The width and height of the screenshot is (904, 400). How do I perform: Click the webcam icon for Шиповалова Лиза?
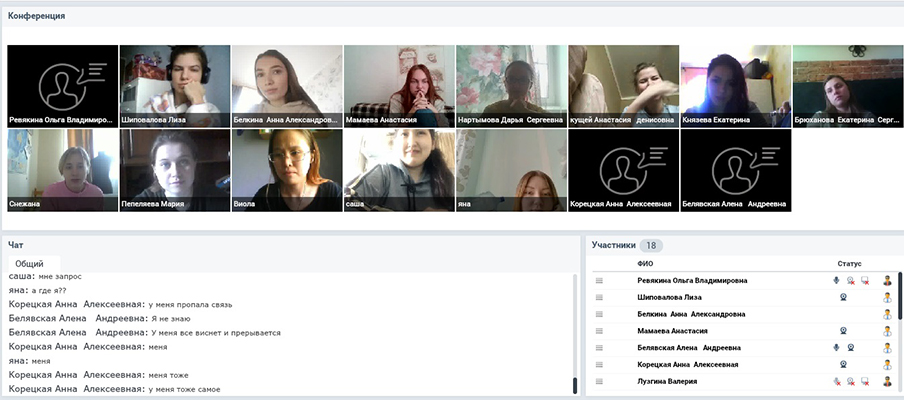843,298
